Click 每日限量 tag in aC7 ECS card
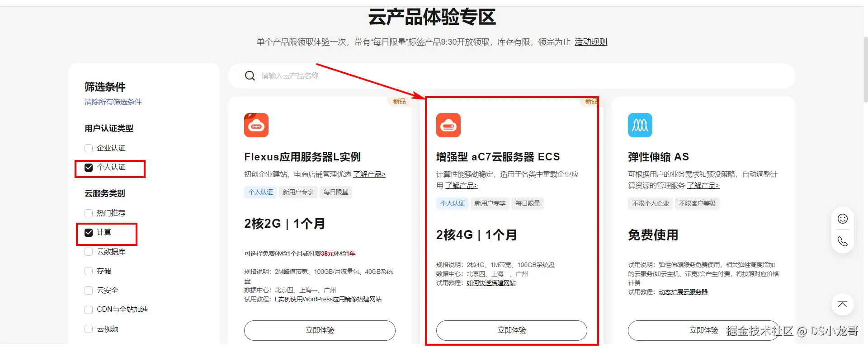The image size is (868, 347). point(528,203)
